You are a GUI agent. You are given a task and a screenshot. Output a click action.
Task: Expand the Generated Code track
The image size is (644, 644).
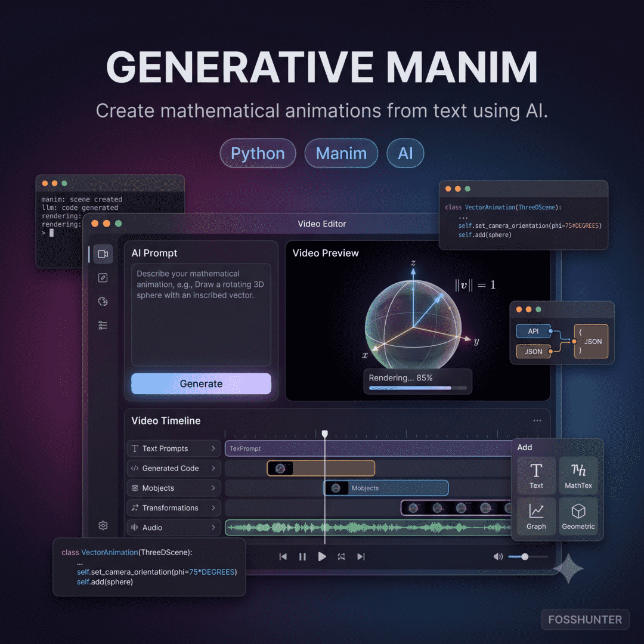coord(213,468)
